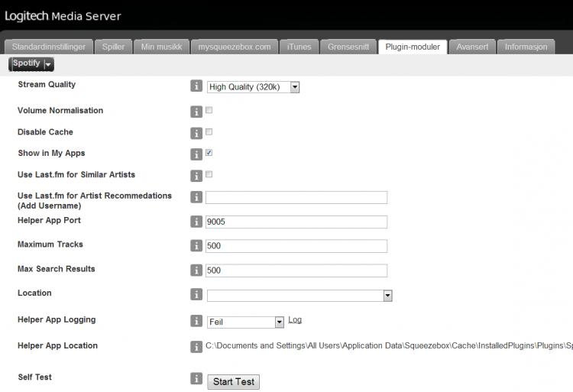The height and width of the screenshot is (392, 573).
Task: Switch to iTunes tab
Action: (299, 47)
